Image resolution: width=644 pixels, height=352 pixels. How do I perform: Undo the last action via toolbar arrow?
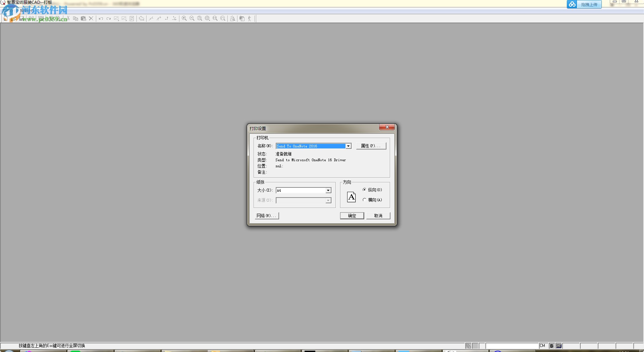pos(101,18)
